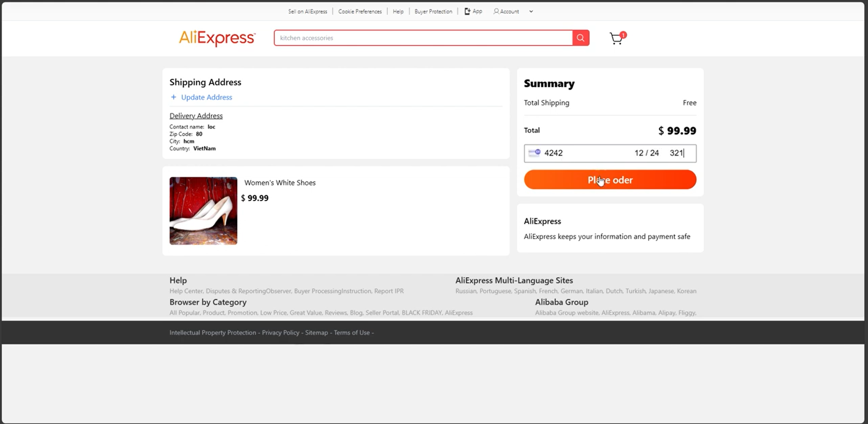Click the kitchen accessories search field
Screen dimensions: 868x424
pos(423,38)
